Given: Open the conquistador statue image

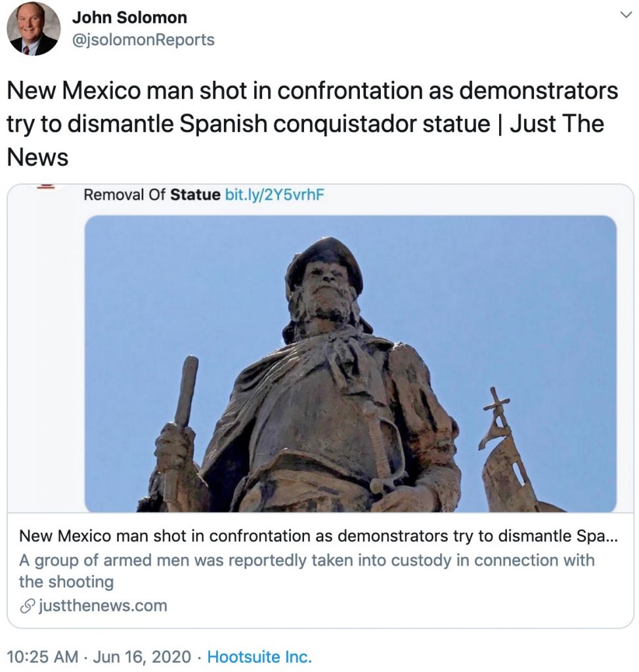Looking at the screenshot, I should point(351,364).
